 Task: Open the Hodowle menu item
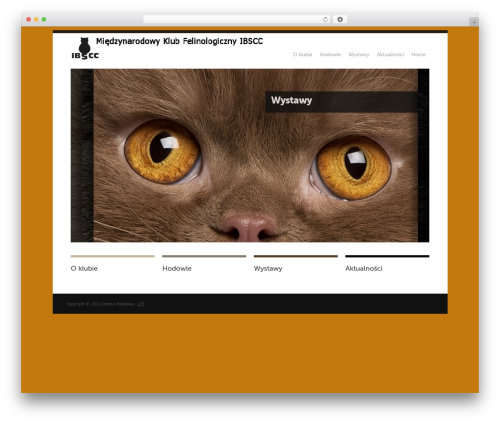click(x=330, y=54)
